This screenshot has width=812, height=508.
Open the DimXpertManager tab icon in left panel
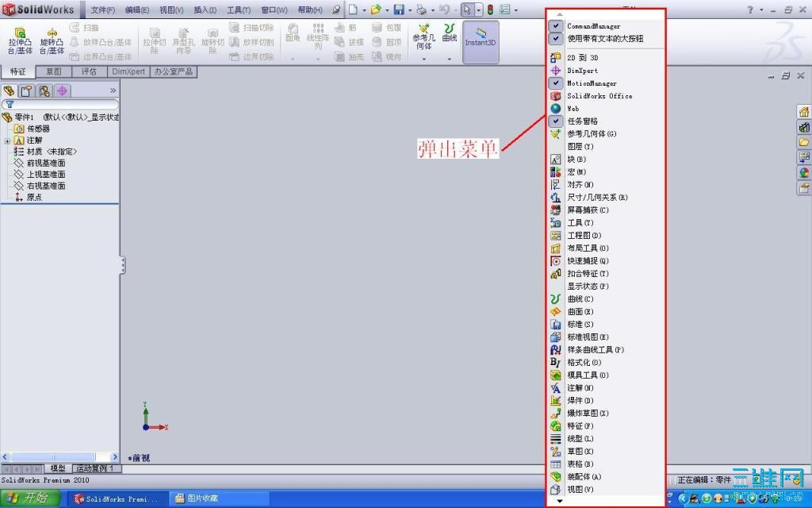62,90
